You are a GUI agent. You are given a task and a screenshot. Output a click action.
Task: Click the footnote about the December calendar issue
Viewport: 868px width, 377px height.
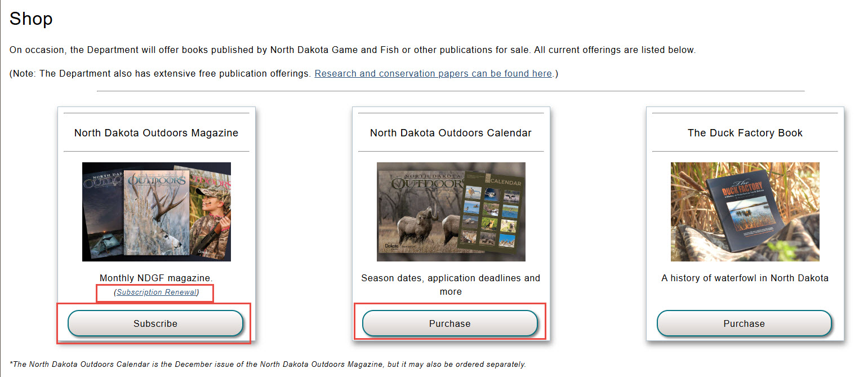point(268,364)
